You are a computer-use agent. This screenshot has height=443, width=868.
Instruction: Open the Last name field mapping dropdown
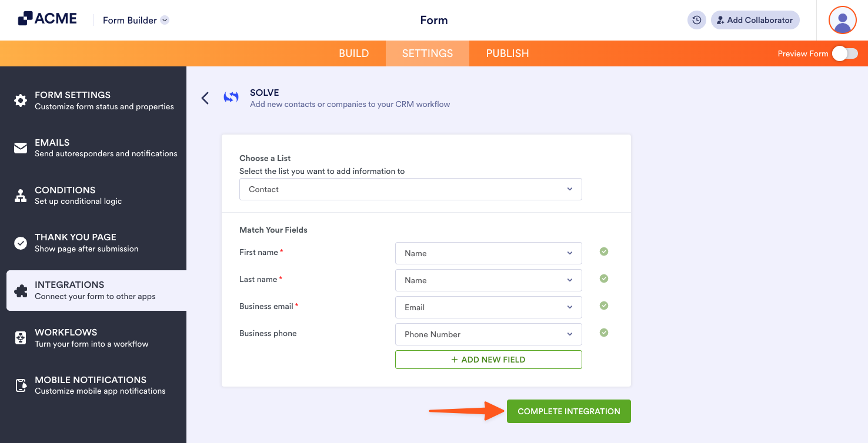[488, 280]
